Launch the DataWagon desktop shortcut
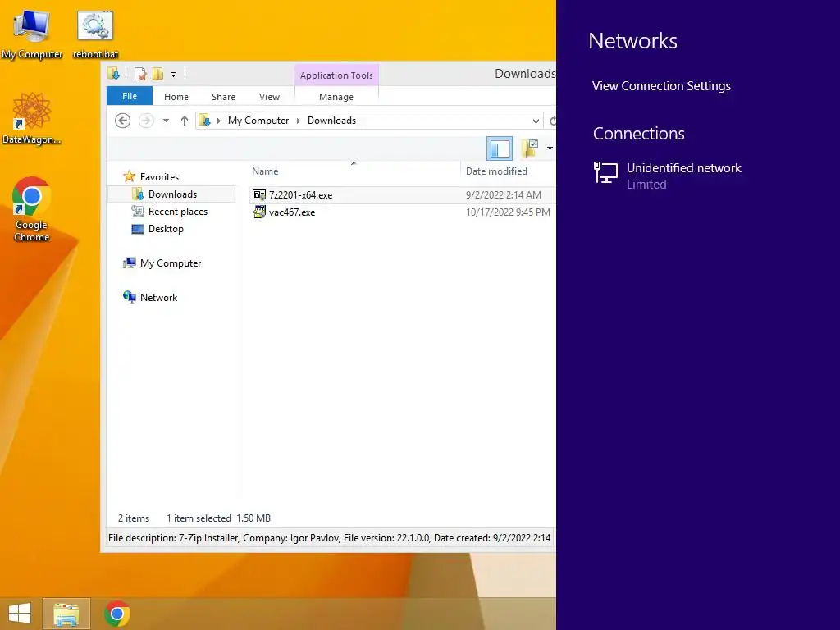The image size is (840, 630). 32,119
